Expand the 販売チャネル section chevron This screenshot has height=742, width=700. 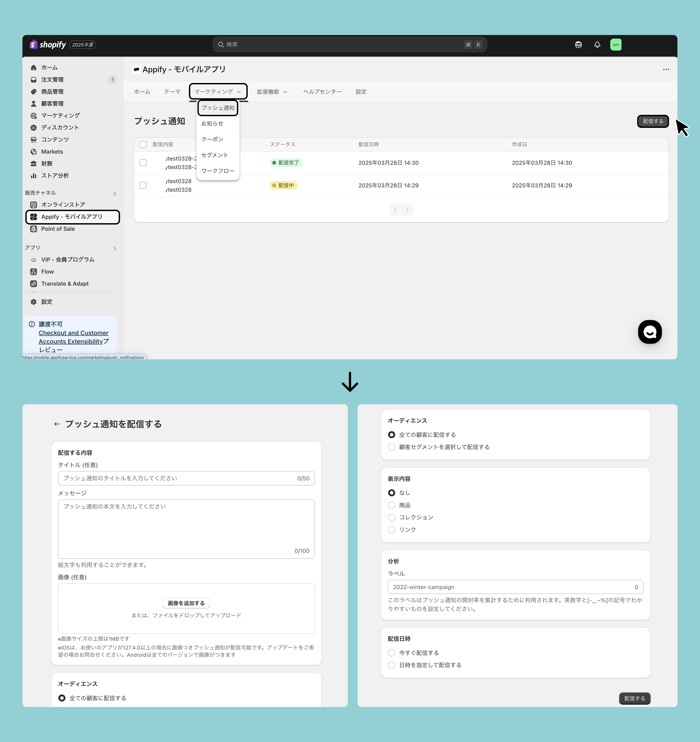(115, 194)
